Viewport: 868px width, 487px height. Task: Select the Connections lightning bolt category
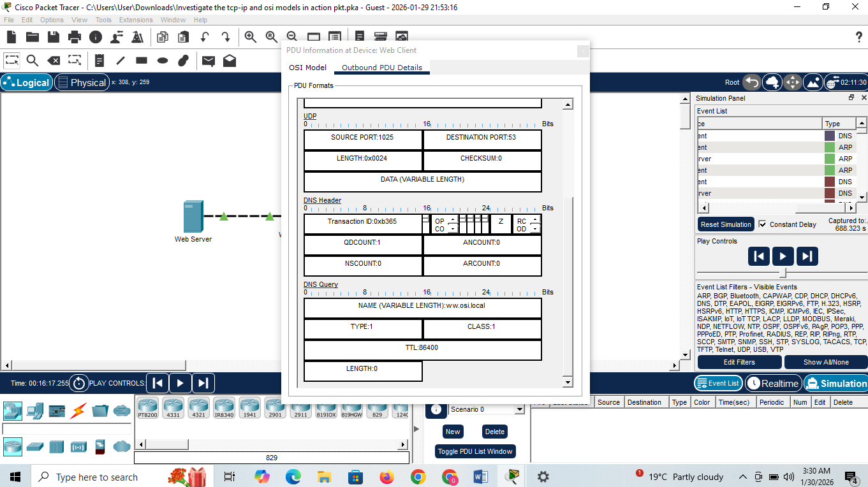point(79,411)
